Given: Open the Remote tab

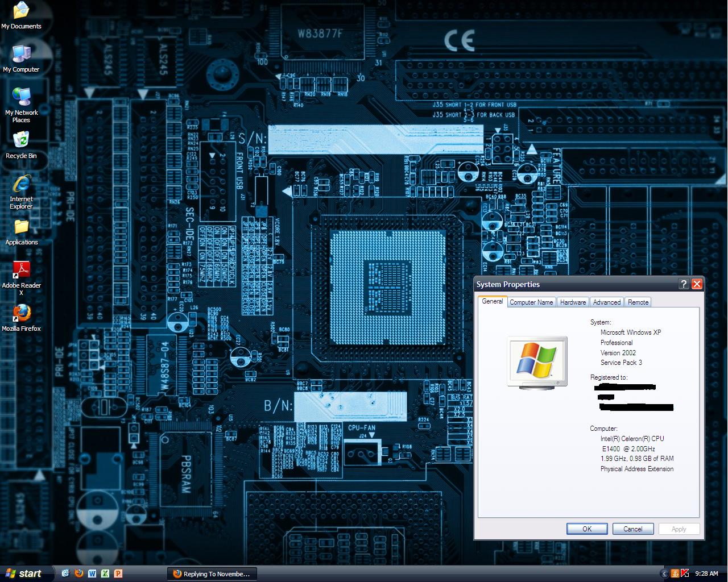Looking at the screenshot, I should 638,302.
